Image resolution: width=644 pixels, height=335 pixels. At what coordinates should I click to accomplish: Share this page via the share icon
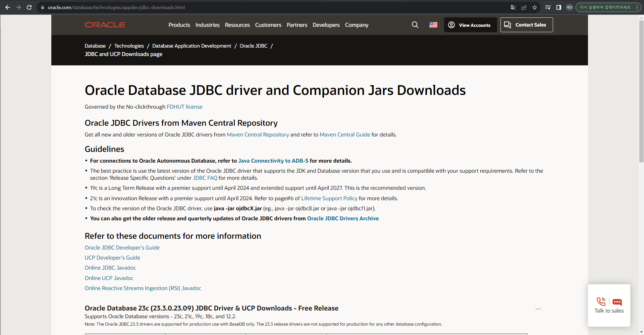(x=524, y=7)
